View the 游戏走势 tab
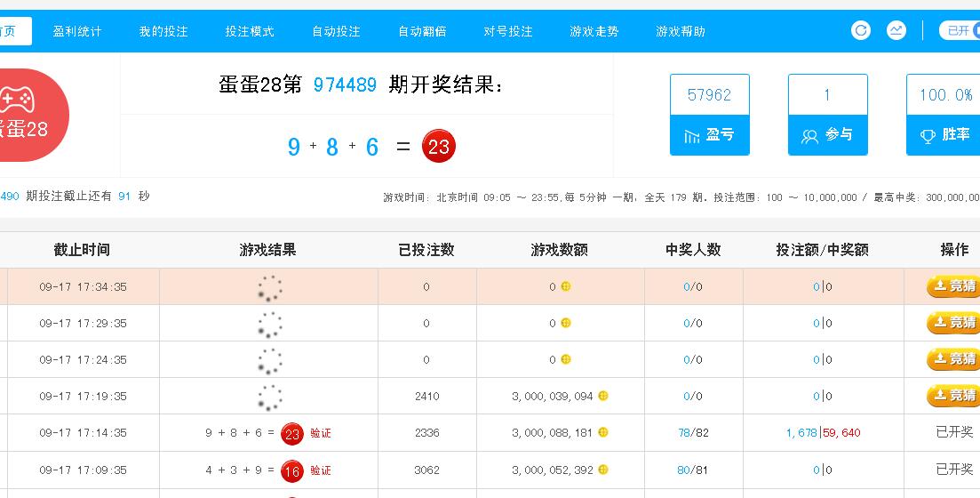 594,31
